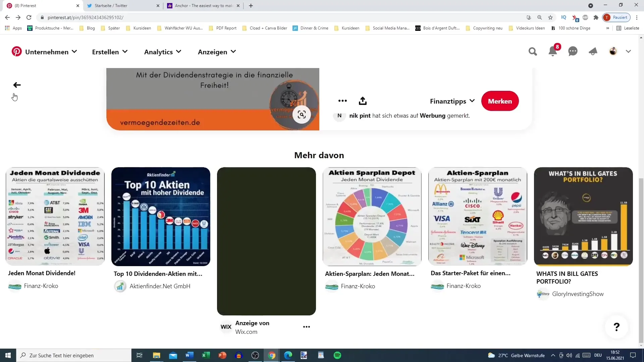Click the main pin image vermoegendezeiten.de

(213, 99)
